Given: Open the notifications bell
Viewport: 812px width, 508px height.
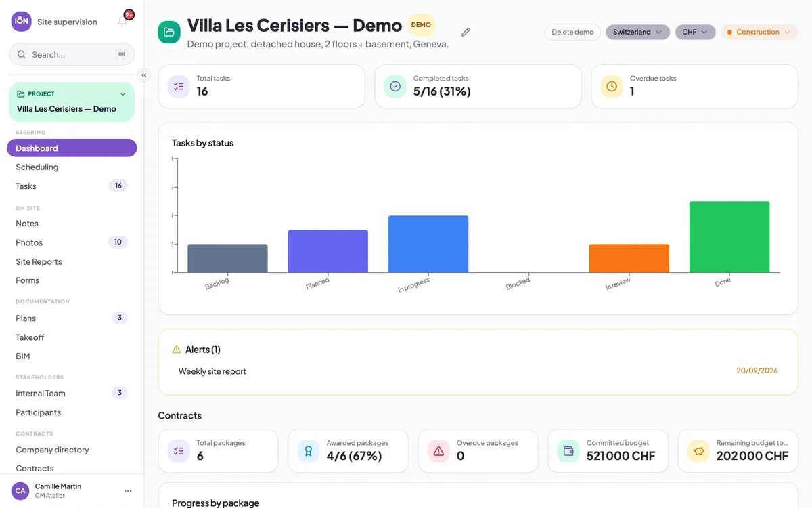Looking at the screenshot, I should pos(122,21).
